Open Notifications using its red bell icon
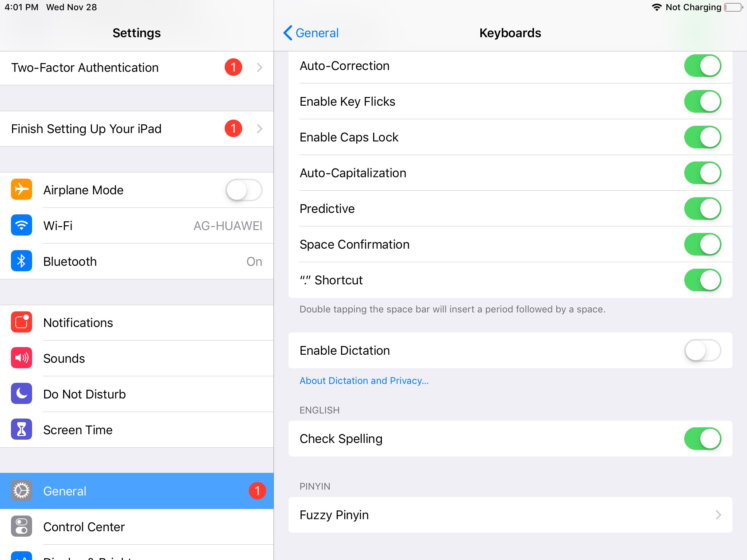 (21, 322)
